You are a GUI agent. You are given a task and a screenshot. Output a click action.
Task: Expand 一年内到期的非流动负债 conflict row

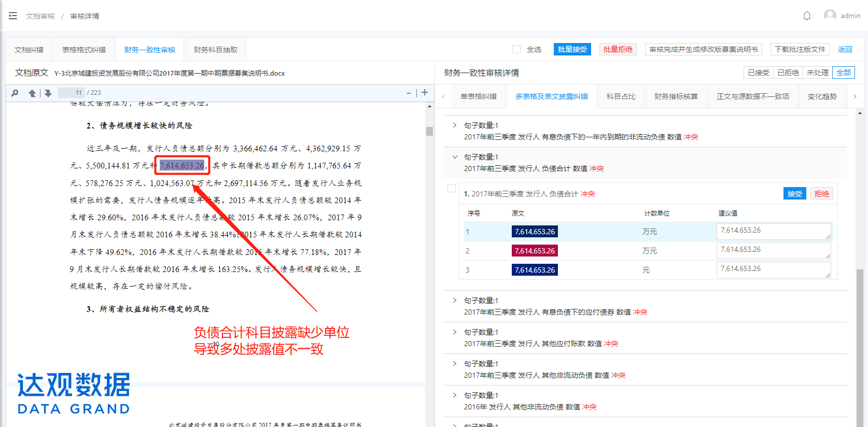click(455, 125)
